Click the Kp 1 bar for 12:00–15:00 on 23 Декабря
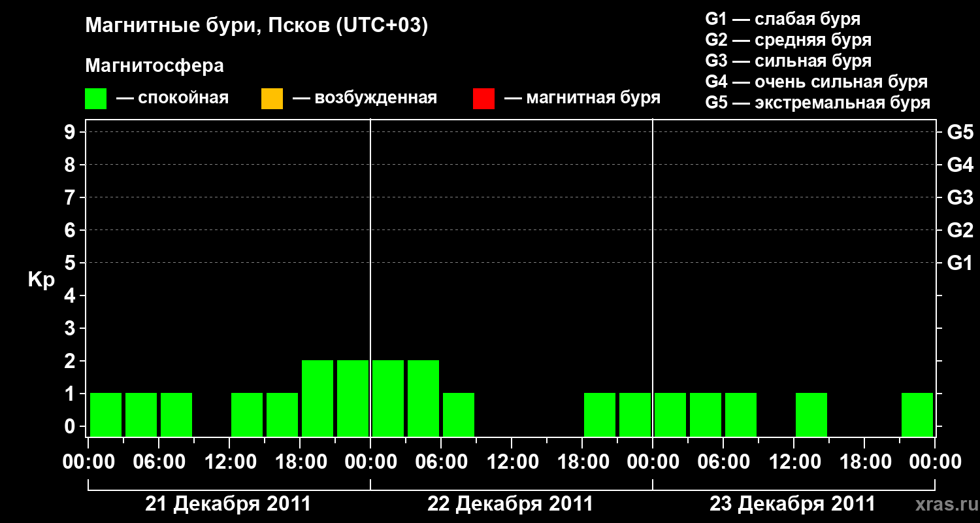980x523 pixels. pos(811,414)
